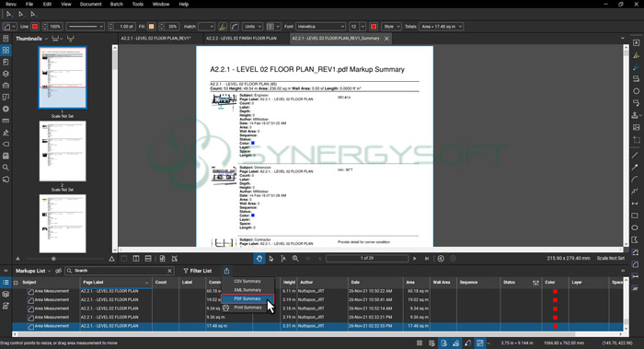Jump to the last page
Screen dimensions: 644x349
pyautogui.click(x=427, y=259)
